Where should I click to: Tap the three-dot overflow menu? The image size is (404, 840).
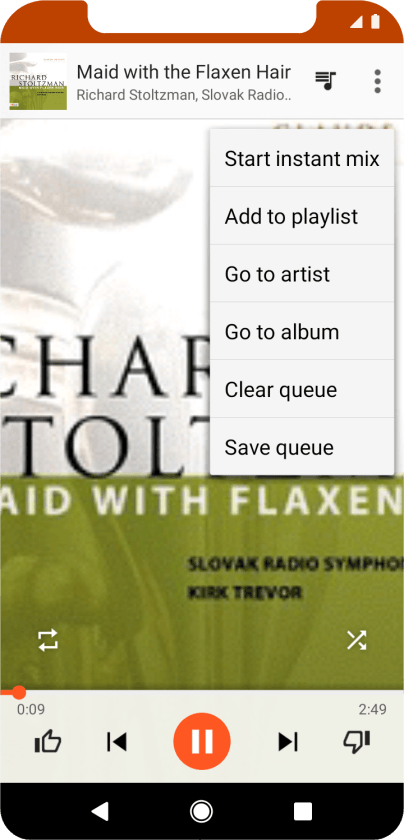[x=377, y=81]
